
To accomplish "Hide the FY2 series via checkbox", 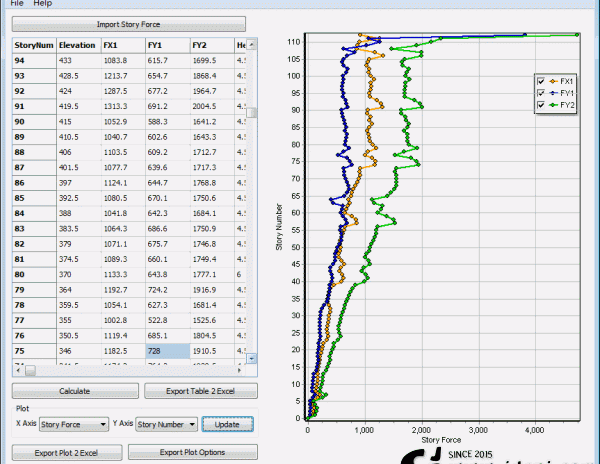I will click(541, 104).
